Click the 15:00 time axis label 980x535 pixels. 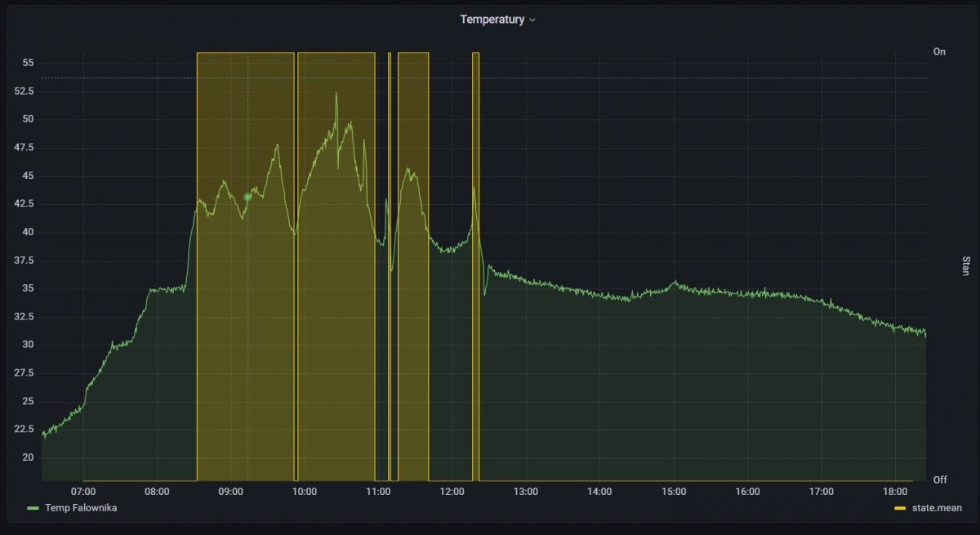tap(674, 492)
